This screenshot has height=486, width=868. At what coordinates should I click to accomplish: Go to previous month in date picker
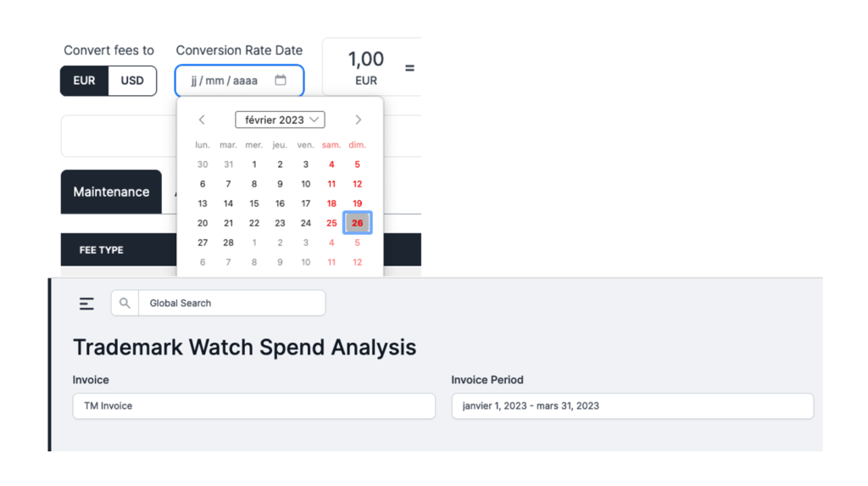(x=202, y=120)
